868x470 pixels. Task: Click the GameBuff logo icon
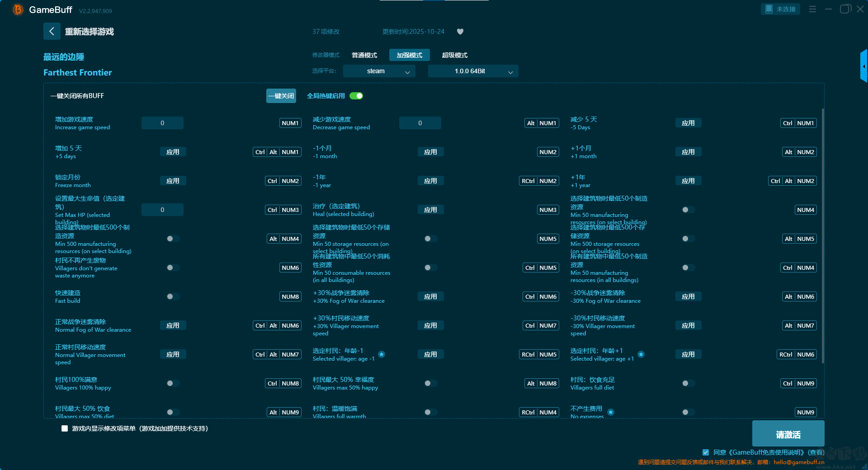pyautogui.click(x=18, y=9)
